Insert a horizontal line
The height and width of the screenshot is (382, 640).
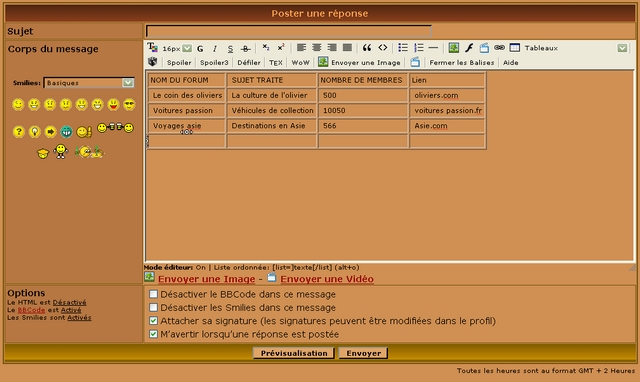433,48
